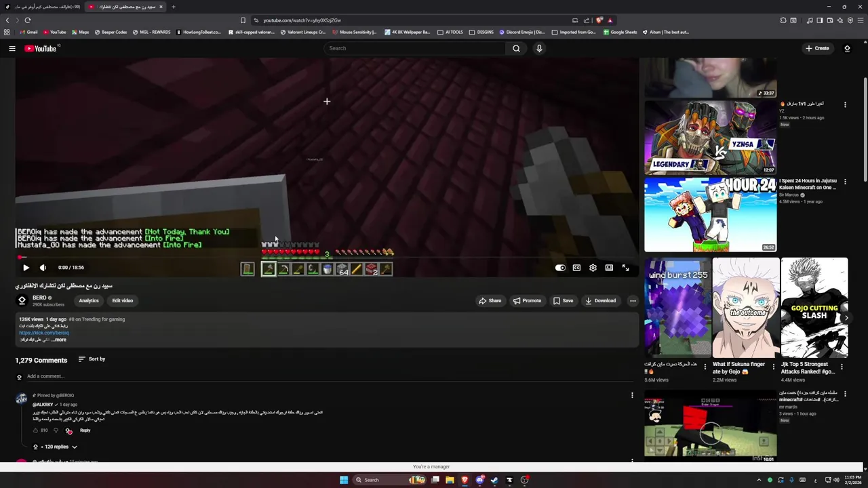Open the AI TOOLS bookmarks folder
868x488 pixels.
[450, 32]
